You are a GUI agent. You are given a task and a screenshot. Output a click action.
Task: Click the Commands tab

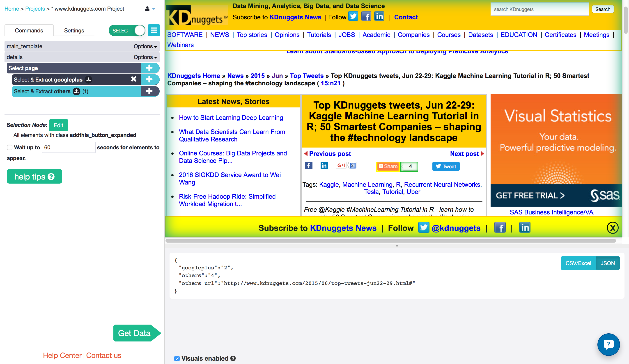(x=29, y=30)
